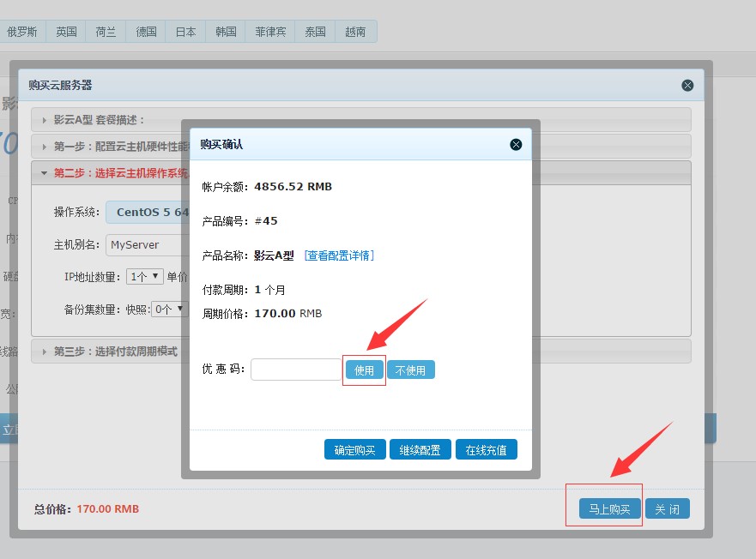Close the 购买云服务器 dialog with X icon
The height and width of the screenshot is (559, 756).
pyautogui.click(x=687, y=86)
